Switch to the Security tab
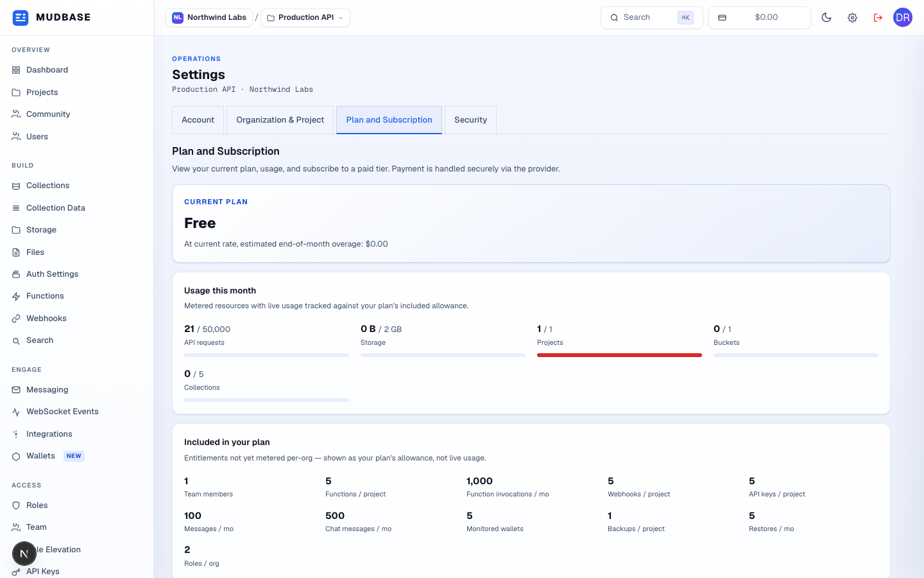 pos(470,120)
